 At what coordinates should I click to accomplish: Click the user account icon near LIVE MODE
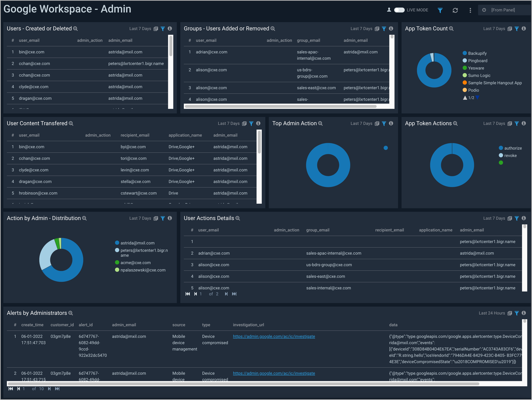pyautogui.click(x=389, y=10)
